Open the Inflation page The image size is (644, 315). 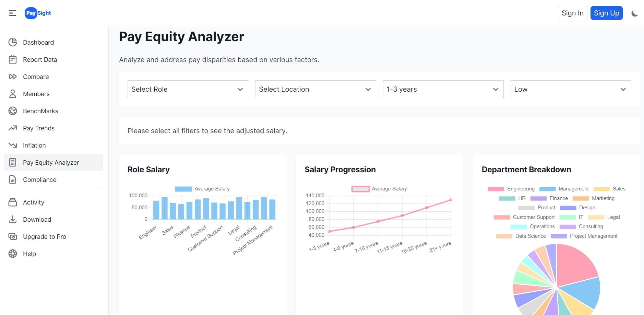[x=53, y=145]
